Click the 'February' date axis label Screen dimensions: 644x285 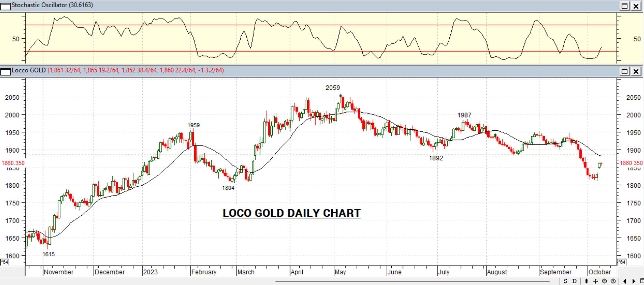(204, 272)
